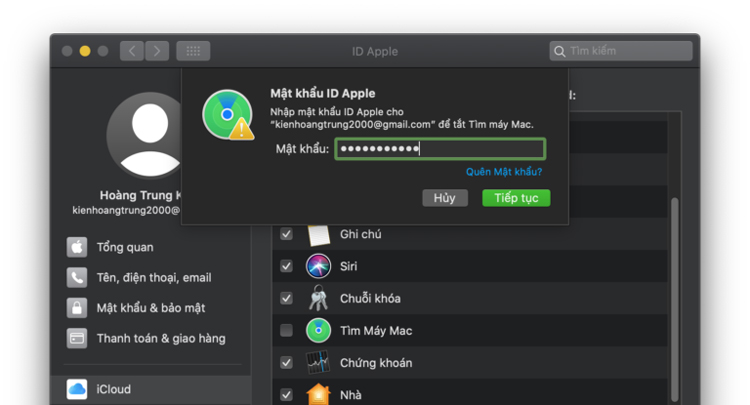Image resolution: width=750 pixels, height=405 pixels.
Task: Go back with the left chevron button
Action: click(132, 51)
